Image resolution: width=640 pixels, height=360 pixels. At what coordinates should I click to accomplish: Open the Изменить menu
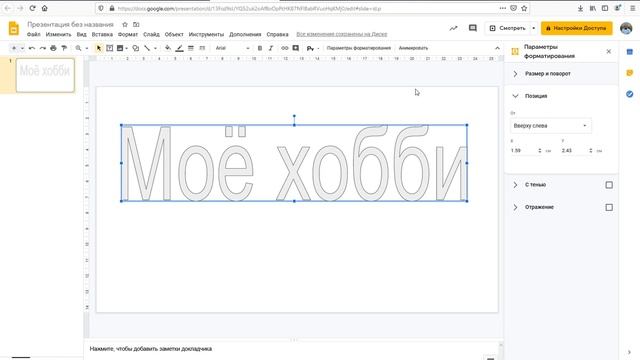click(x=58, y=34)
